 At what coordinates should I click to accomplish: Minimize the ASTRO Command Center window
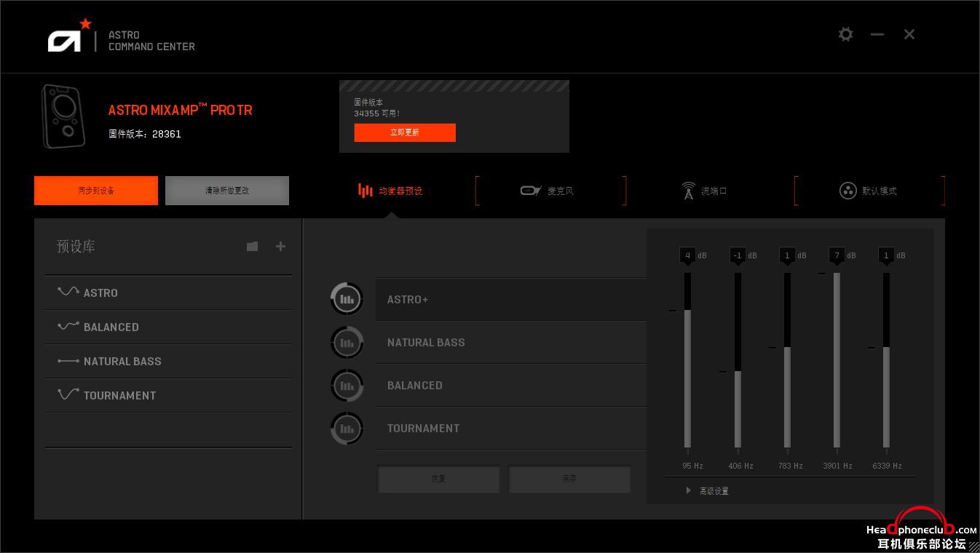pyautogui.click(x=877, y=34)
